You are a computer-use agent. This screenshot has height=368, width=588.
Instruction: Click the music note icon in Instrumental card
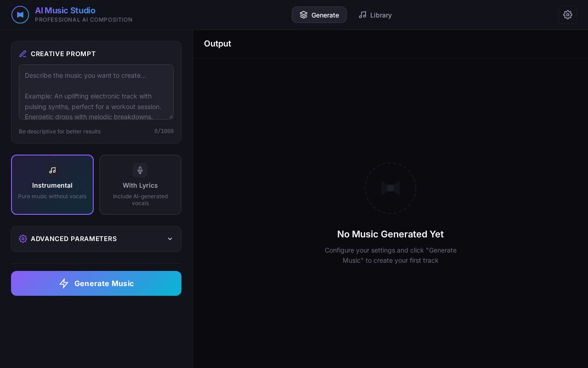[52, 170]
